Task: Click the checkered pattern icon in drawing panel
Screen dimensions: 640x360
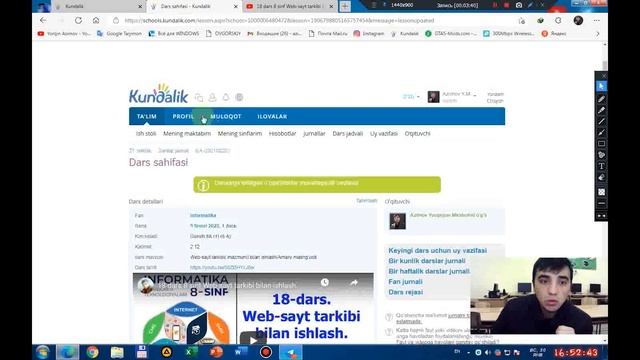Action: pyautogui.click(x=601, y=192)
